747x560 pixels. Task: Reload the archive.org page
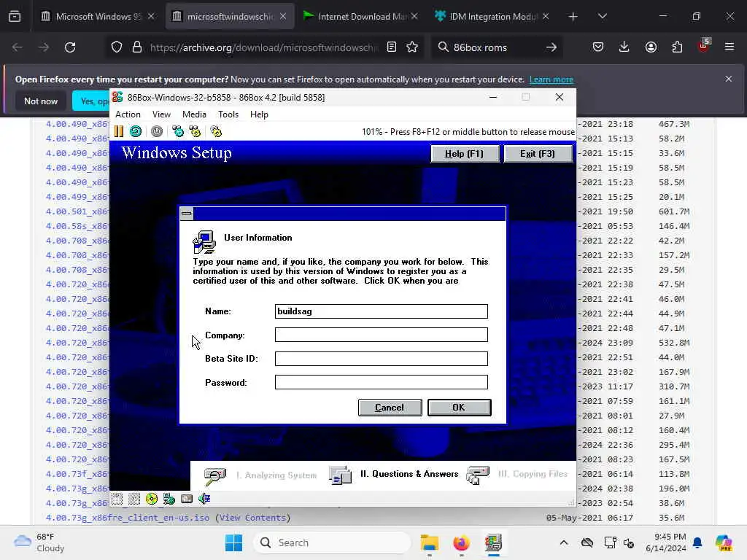point(70,47)
